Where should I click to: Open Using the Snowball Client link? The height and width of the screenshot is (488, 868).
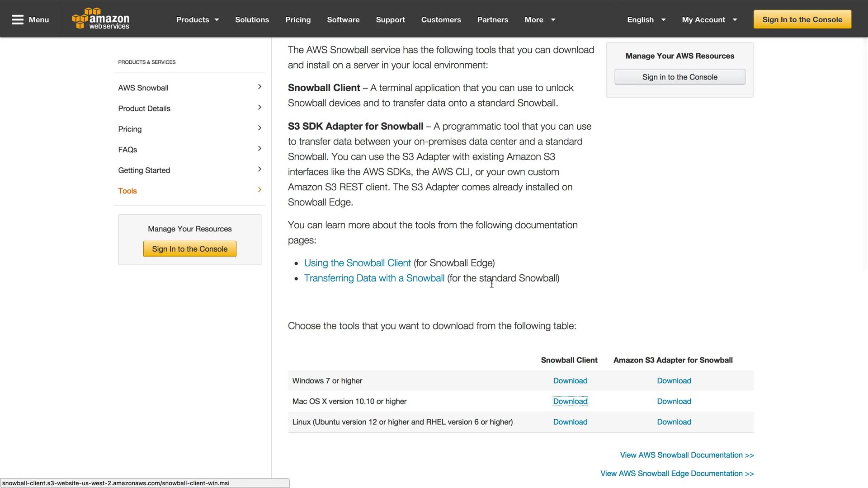pos(357,263)
